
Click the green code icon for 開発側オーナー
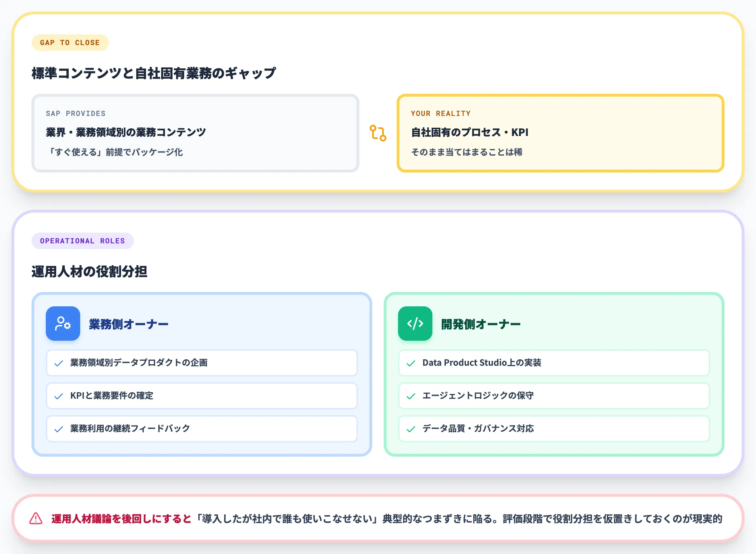click(415, 324)
